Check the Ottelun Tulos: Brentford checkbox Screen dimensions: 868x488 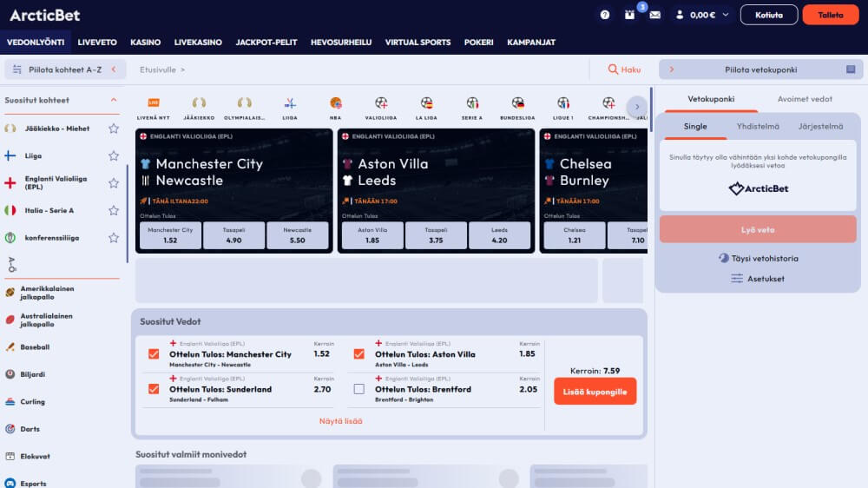coord(359,389)
